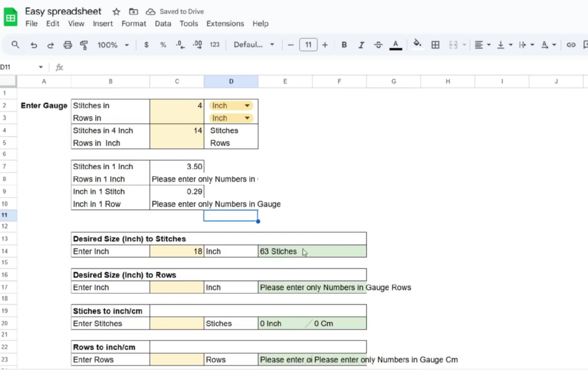
Task: Open the Format menu
Action: (x=134, y=24)
